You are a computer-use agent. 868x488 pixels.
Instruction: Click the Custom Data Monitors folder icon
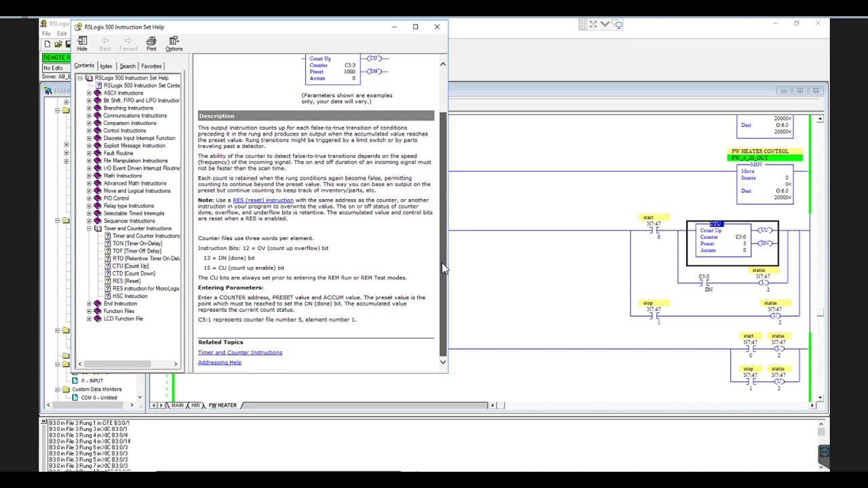[x=66, y=389]
